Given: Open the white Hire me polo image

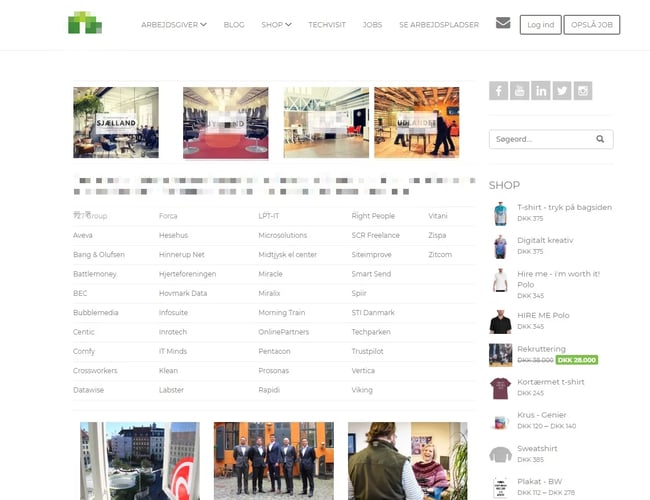Looking at the screenshot, I should 500,280.
